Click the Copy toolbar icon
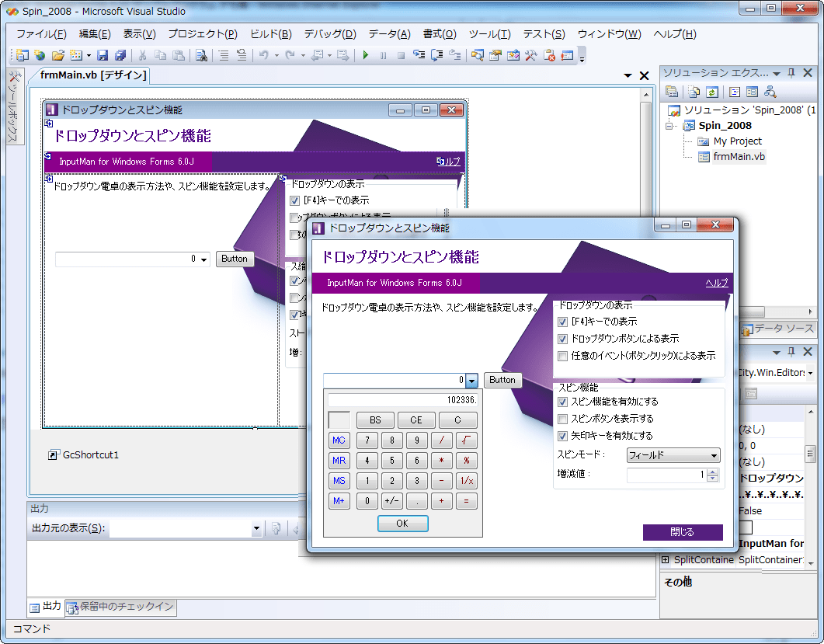Image resolution: width=824 pixels, height=644 pixels. [161, 55]
